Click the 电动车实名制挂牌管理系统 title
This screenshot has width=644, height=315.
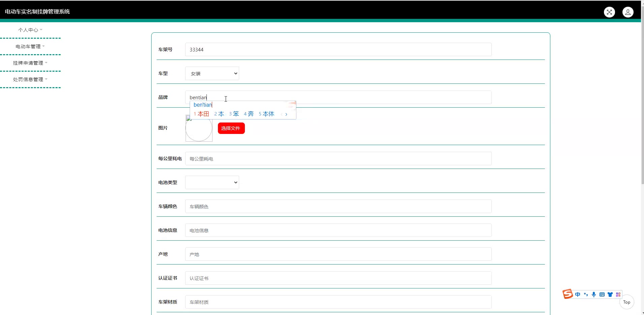pos(37,11)
